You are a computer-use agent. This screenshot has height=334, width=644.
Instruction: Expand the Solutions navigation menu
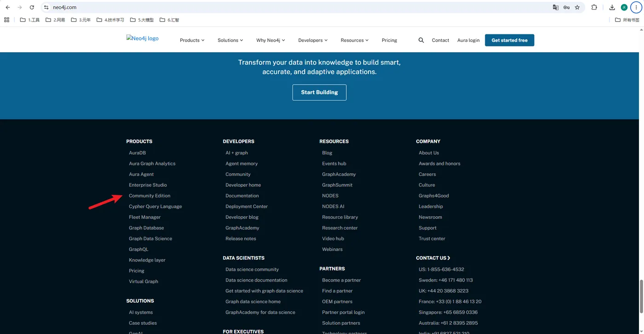[230, 40]
